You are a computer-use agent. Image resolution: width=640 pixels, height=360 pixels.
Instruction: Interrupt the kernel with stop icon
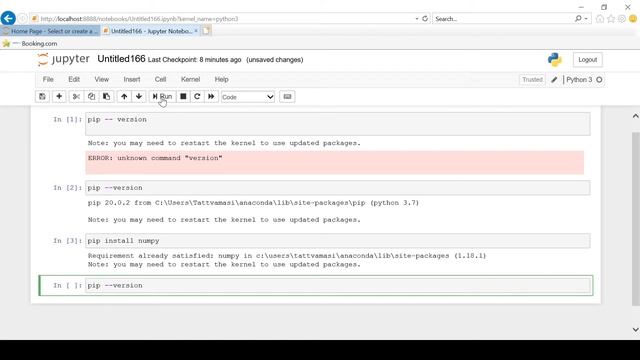(x=183, y=97)
